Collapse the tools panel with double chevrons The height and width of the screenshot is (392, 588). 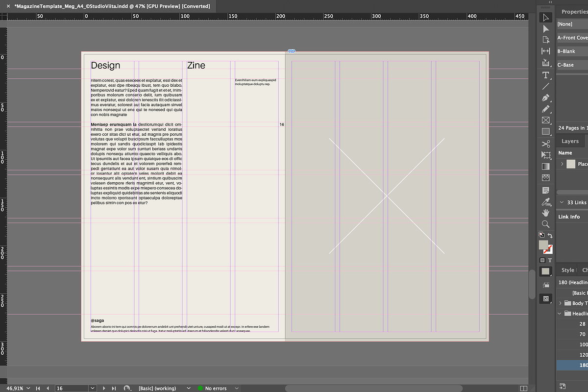(550, 2)
